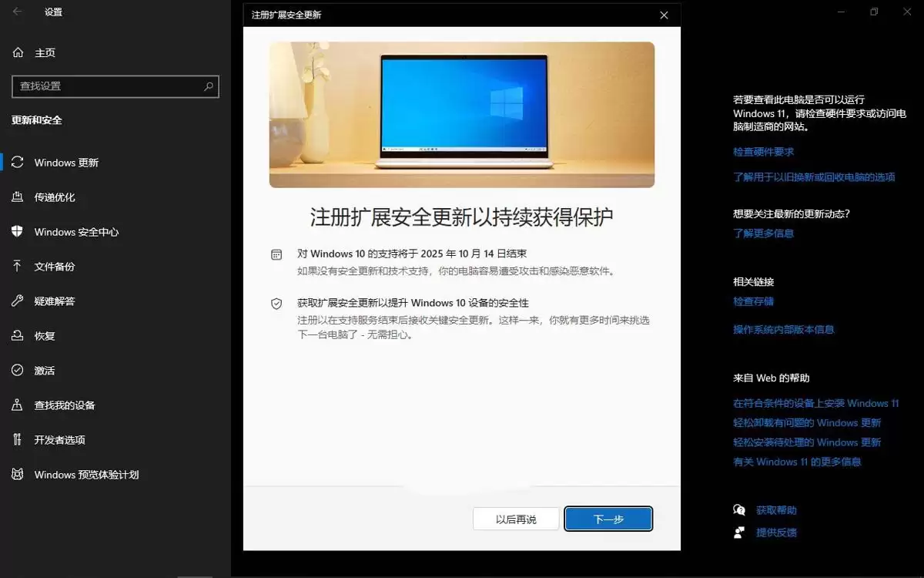
Task: Click the 提供反馈 link
Action: pyautogui.click(x=776, y=533)
